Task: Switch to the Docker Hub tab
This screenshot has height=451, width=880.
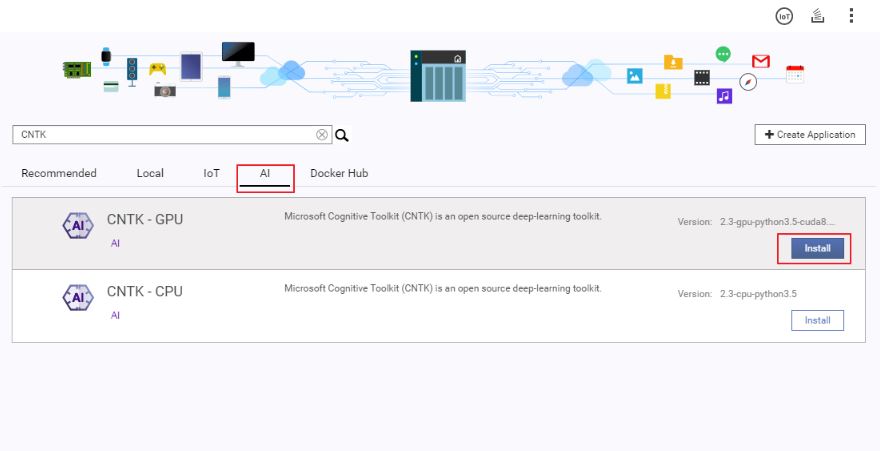Action: pos(339,173)
